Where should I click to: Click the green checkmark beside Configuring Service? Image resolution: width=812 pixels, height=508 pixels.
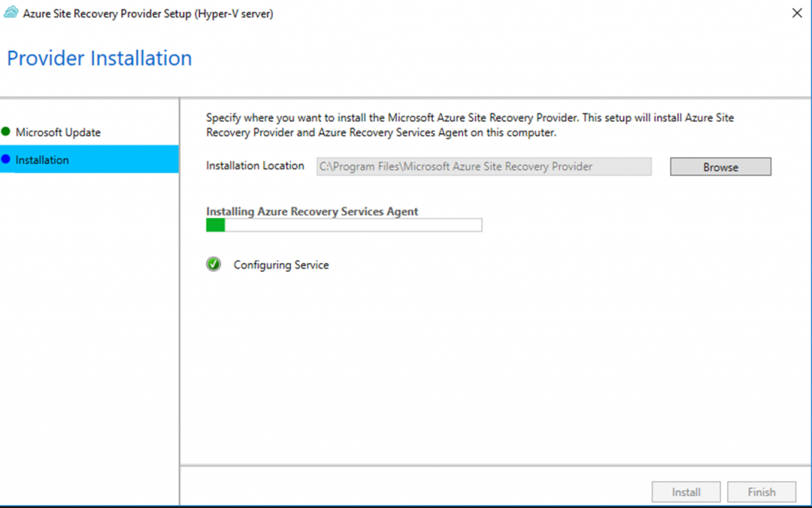tap(213, 265)
